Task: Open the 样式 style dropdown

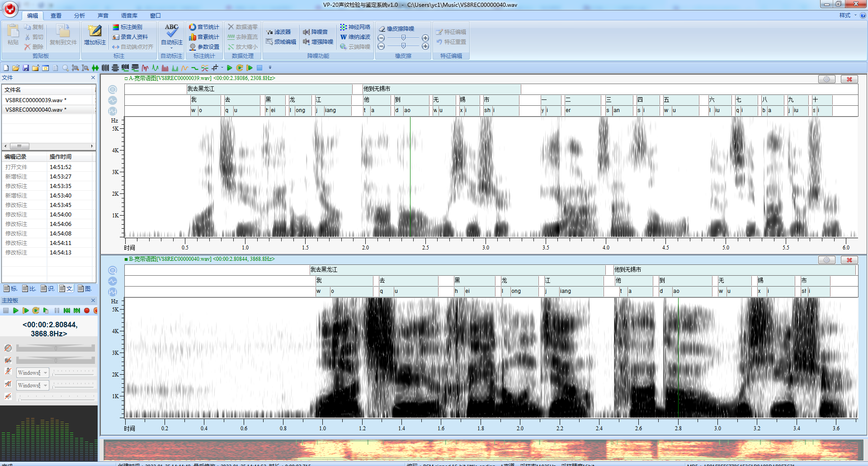Action: [x=848, y=15]
